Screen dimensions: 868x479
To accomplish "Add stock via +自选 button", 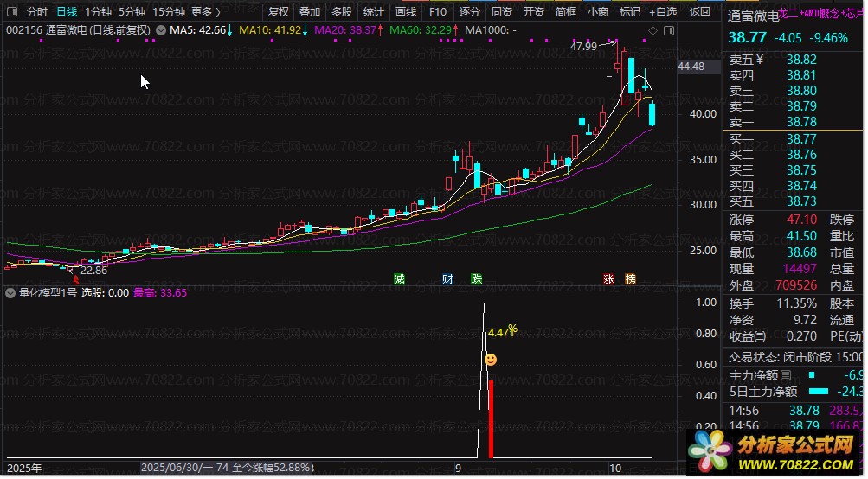I will 663,11.
